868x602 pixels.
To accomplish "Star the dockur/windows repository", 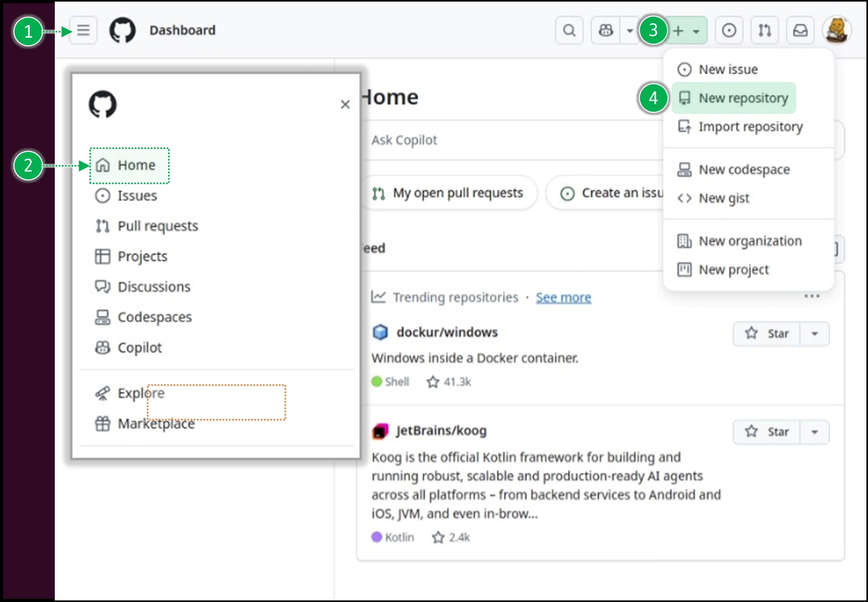I will (766, 334).
